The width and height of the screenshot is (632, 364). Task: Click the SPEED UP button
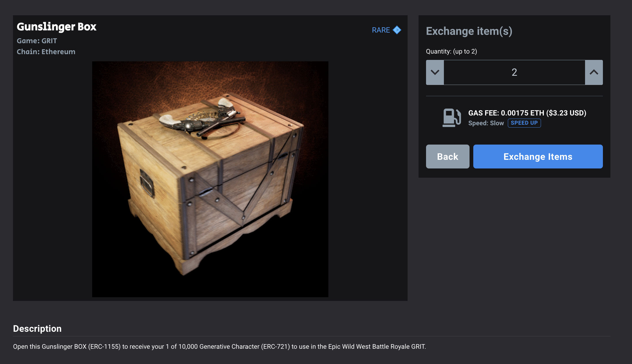(524, 123)
